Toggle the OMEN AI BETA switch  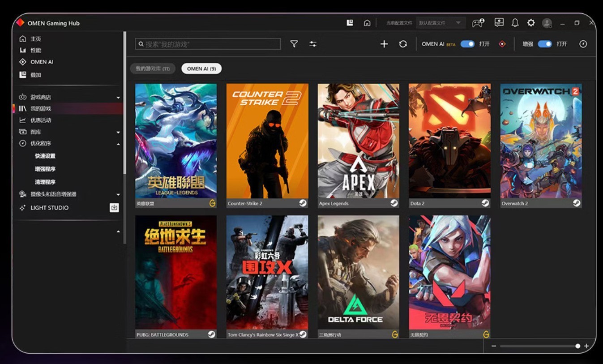point(467,44)
